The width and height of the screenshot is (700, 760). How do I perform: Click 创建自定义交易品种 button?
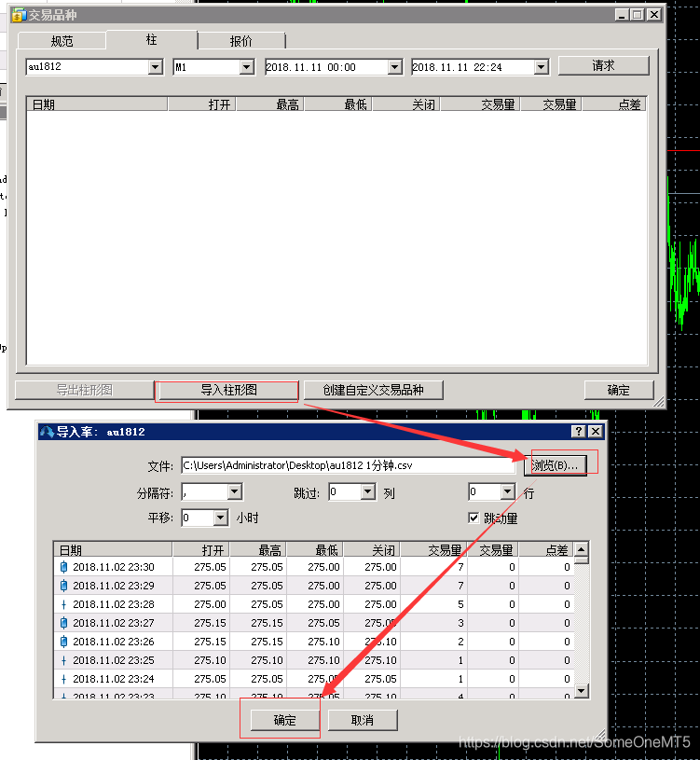coord(374,390)
